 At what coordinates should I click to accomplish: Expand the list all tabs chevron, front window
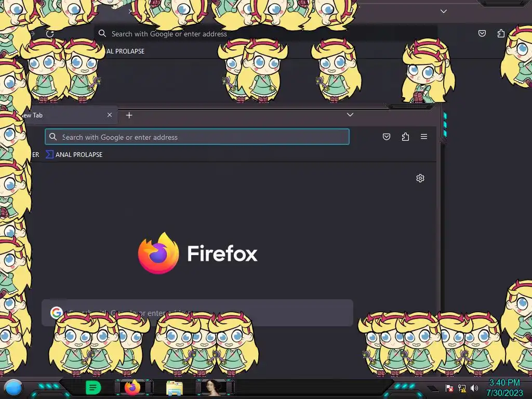point(350,115)
